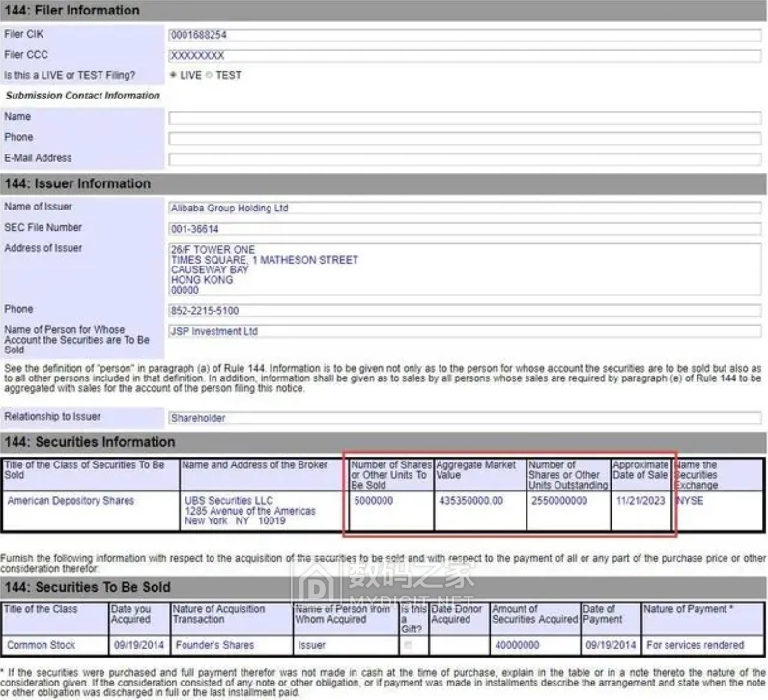Click the '144: Filer Information' section header

click(x=384, y=11)
